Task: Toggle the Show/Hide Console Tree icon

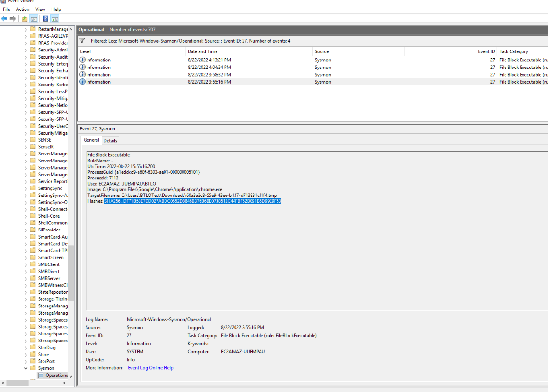Action: pos(34,19)
